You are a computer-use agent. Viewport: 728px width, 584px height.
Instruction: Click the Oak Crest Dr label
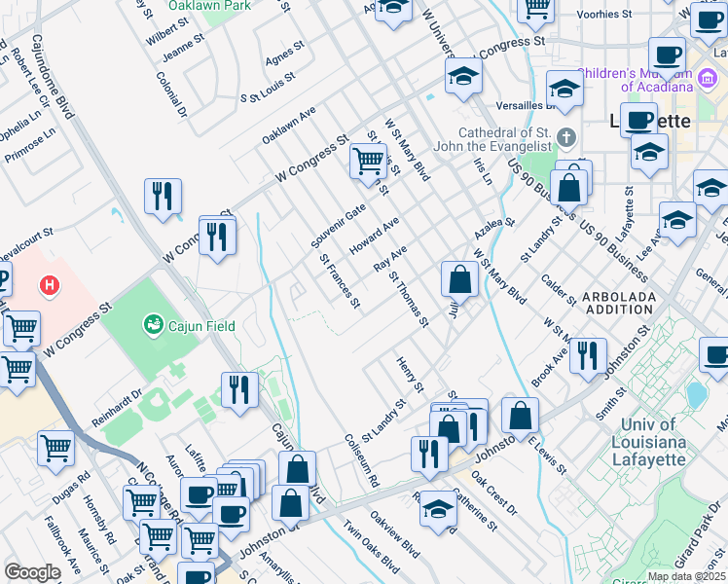pyautogui.click(x=494, y=493)
